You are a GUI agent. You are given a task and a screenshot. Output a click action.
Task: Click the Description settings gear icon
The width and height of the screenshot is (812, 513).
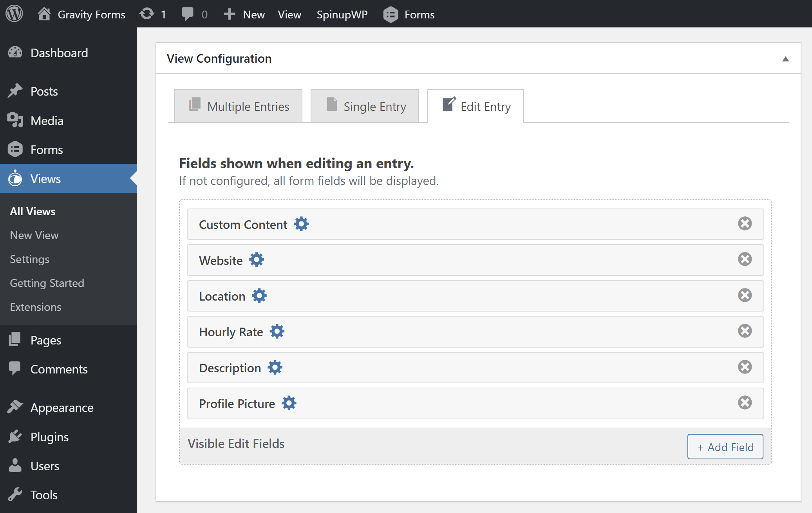275,368
